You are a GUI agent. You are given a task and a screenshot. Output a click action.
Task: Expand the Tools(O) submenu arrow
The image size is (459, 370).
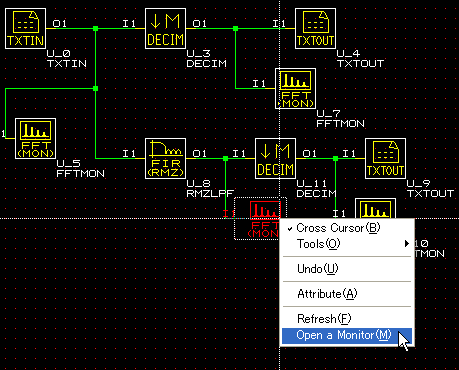click(406, 244)
